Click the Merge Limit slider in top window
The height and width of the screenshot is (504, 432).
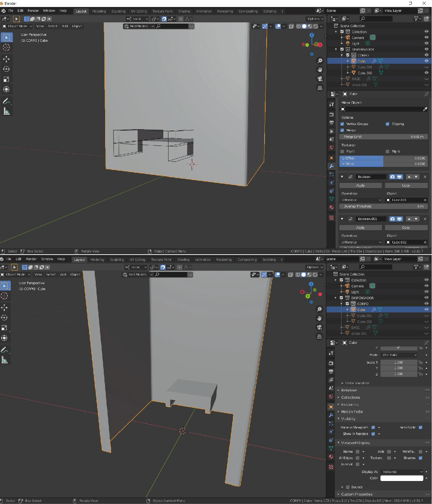[x=384, y=137]
